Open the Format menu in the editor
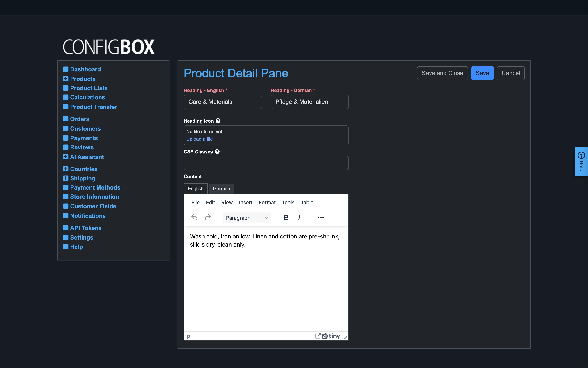This screenshot has width=588, height=368. pos(267,203)
